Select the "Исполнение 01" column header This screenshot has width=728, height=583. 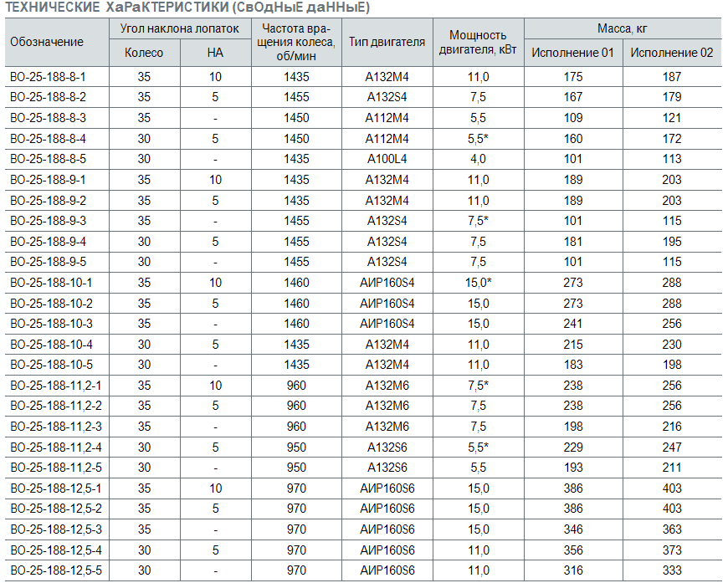coord(572,53)
